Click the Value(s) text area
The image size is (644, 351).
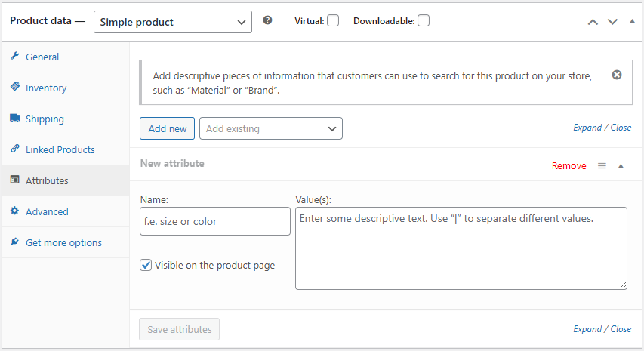pyautogui.click(x=461, y=248)
